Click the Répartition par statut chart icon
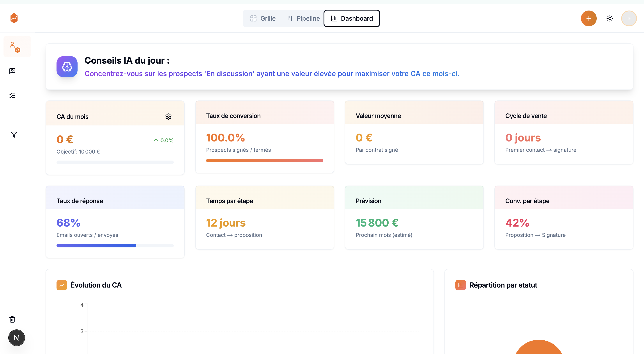Image resolution: width=644 pixels, height=354 pixels. [460, 285]
